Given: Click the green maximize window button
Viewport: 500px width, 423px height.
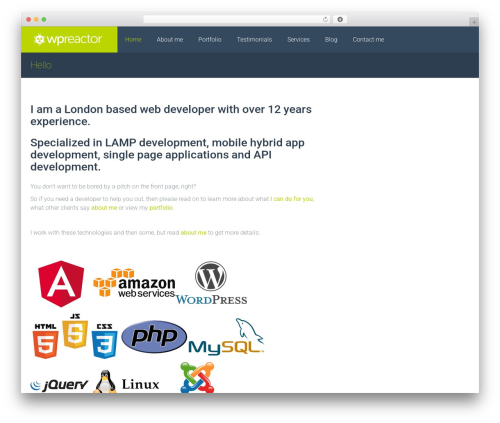Looking at the screenshot, I should (44, 20).
